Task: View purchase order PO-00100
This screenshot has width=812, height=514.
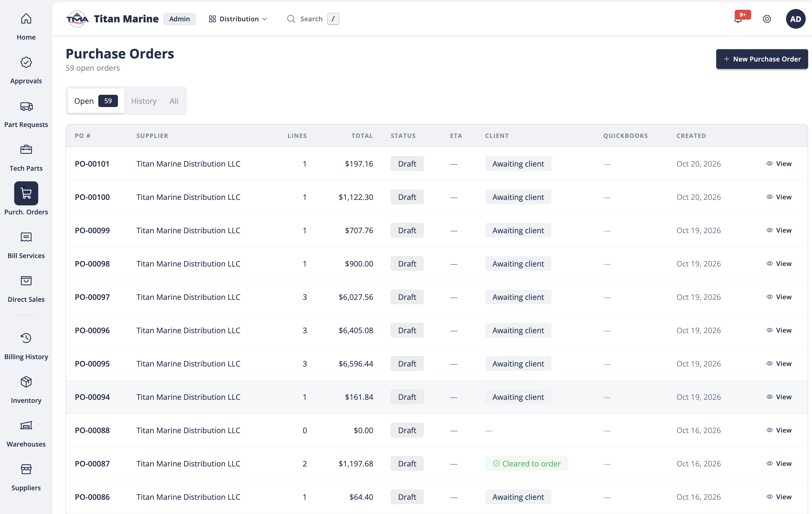Action: click(x=779, y=197)
